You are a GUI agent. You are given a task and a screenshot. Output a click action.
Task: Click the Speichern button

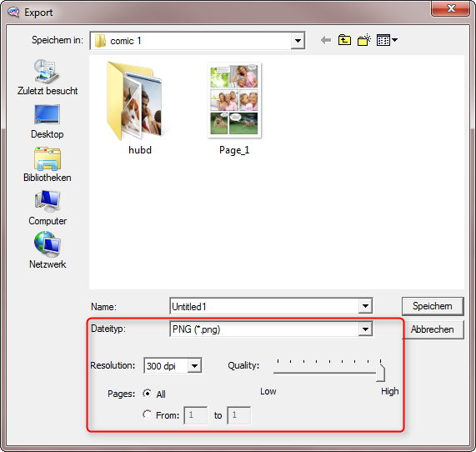(x=433, y=306)
